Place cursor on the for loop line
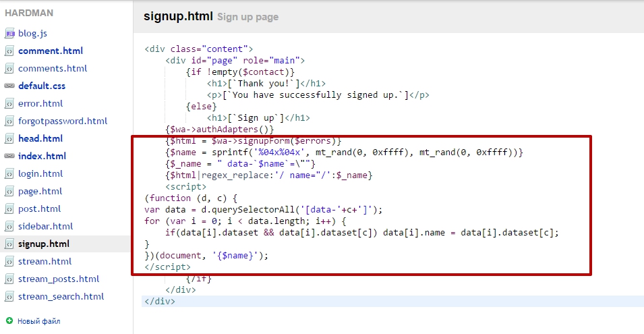644x334 pixels. (245, 221)
